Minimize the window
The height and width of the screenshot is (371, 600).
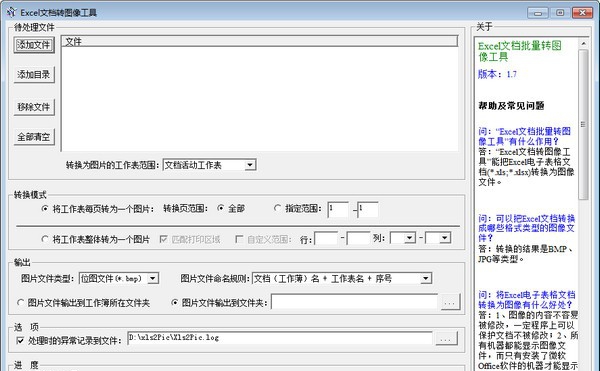click(538, 13)
